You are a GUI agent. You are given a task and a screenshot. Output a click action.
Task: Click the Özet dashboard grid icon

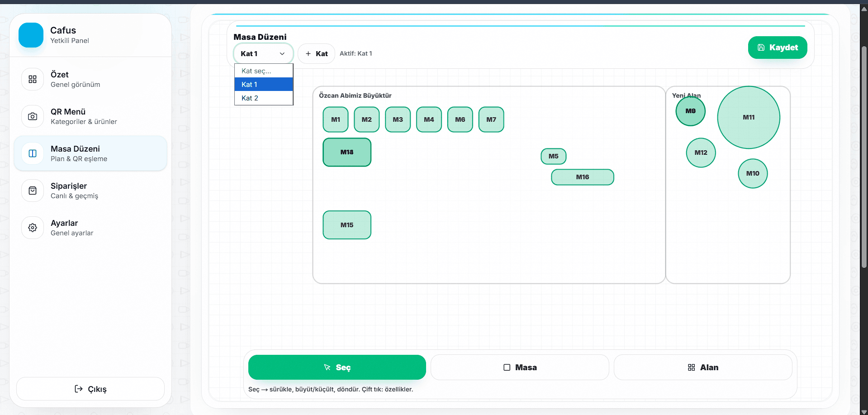[33, 79]
